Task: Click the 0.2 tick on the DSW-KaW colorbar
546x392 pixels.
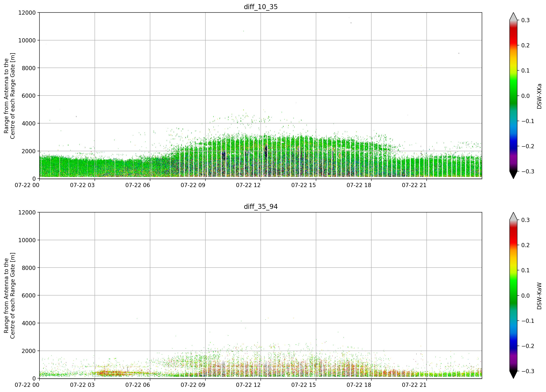Action: point(526,245)
